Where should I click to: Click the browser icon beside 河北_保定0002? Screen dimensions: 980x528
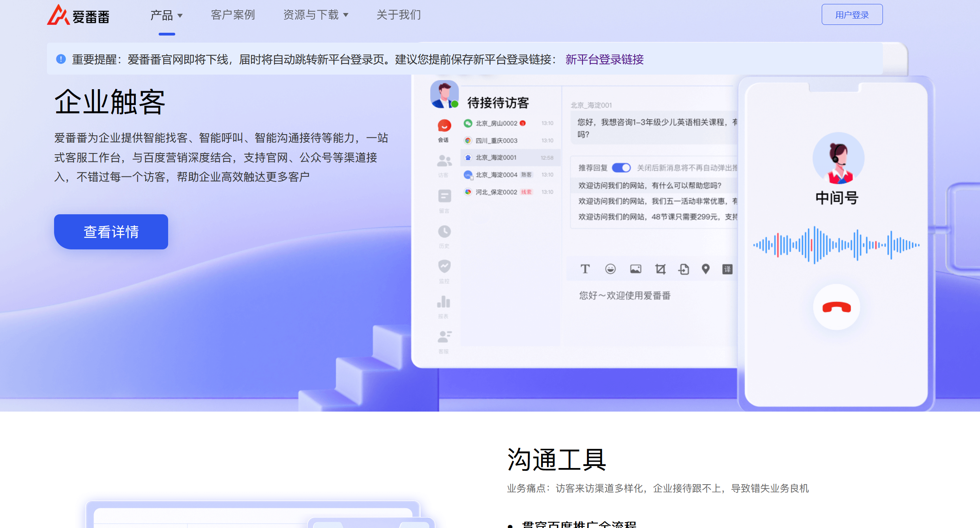468,192
